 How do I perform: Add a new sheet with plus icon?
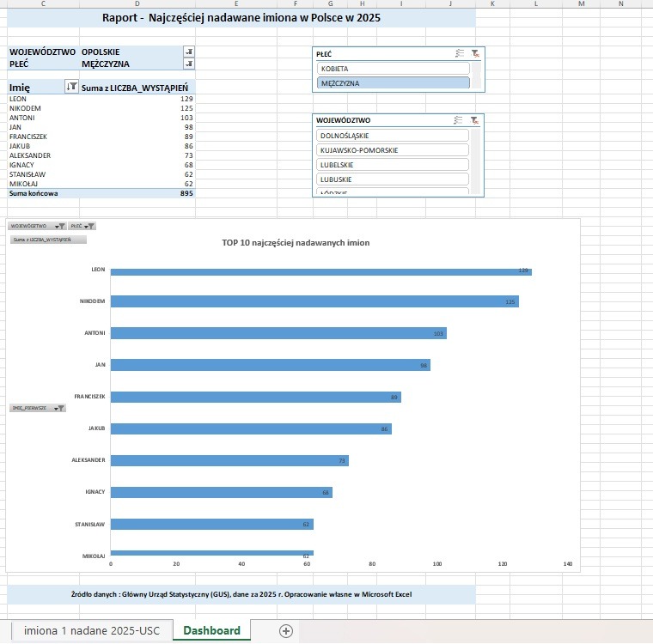pos(285,630)
